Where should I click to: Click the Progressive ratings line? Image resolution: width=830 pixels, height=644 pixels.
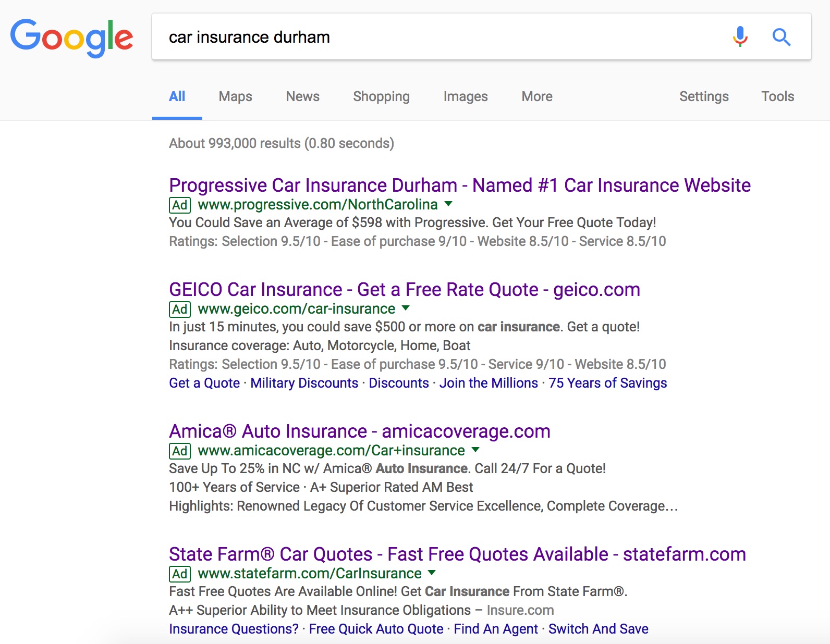click(418, 241)
